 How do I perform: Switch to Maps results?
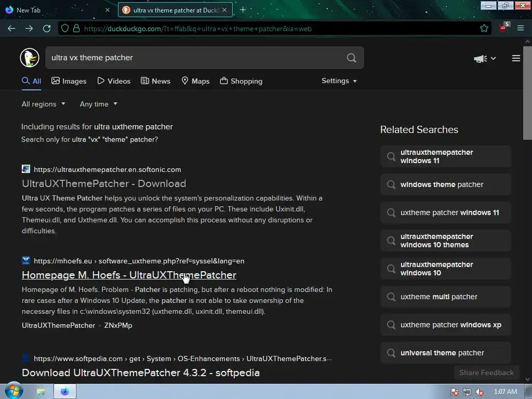point(196,81)
